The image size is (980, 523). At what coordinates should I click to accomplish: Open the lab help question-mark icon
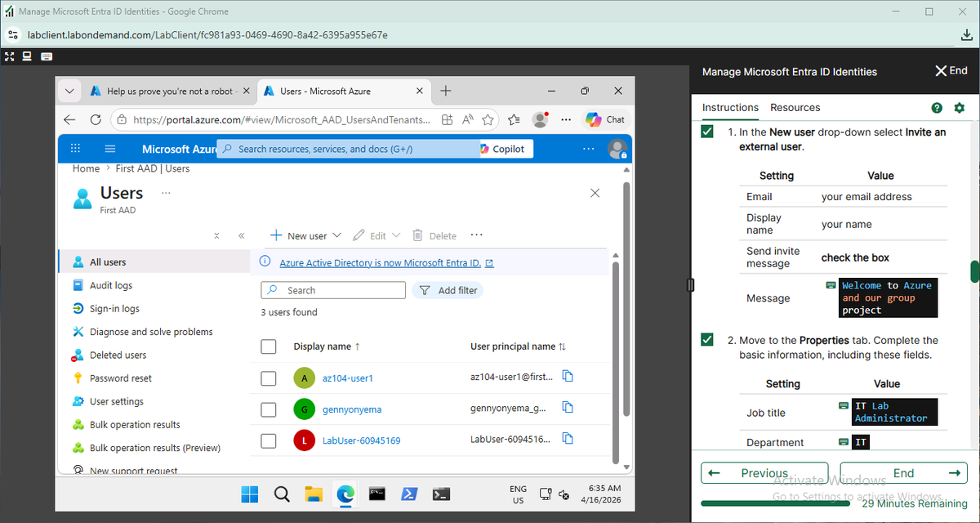(x=937, y=108)
